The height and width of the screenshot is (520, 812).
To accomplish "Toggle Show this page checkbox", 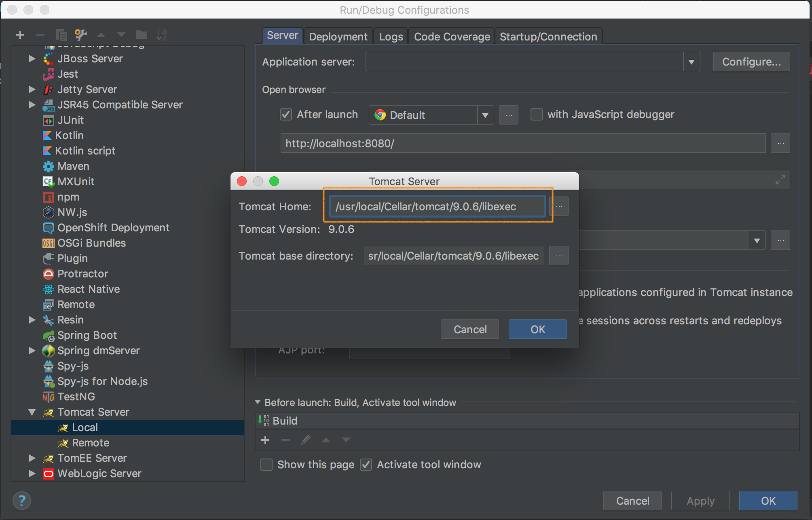I will 266,465.
